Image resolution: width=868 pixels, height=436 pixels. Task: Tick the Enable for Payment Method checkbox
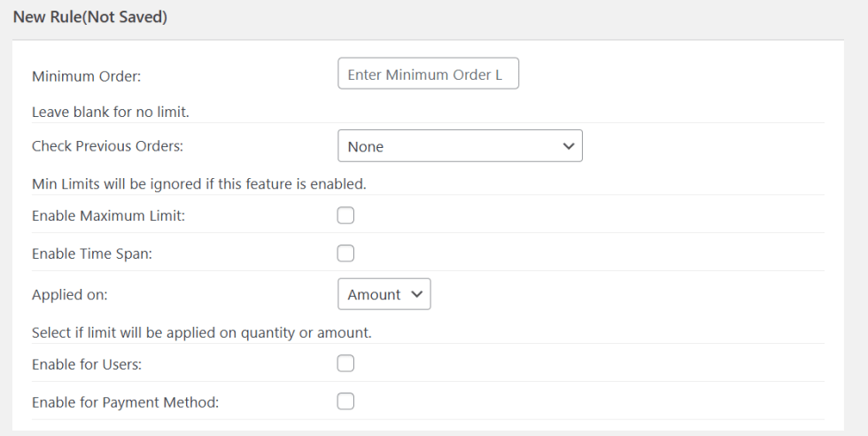tap(345, 401)
